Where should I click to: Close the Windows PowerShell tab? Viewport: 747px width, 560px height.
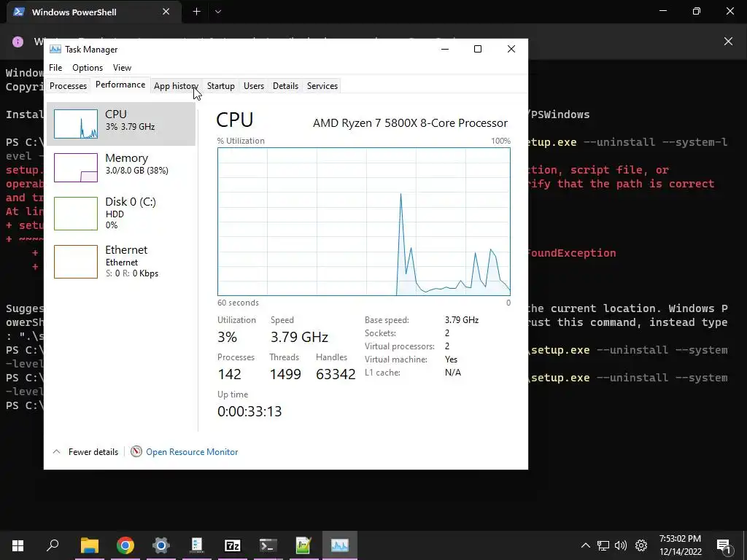pos(166,12)
